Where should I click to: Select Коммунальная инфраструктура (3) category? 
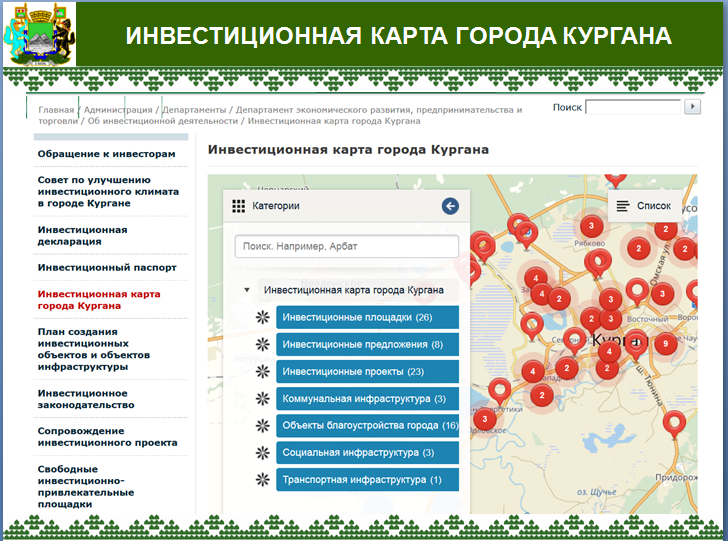366,399
